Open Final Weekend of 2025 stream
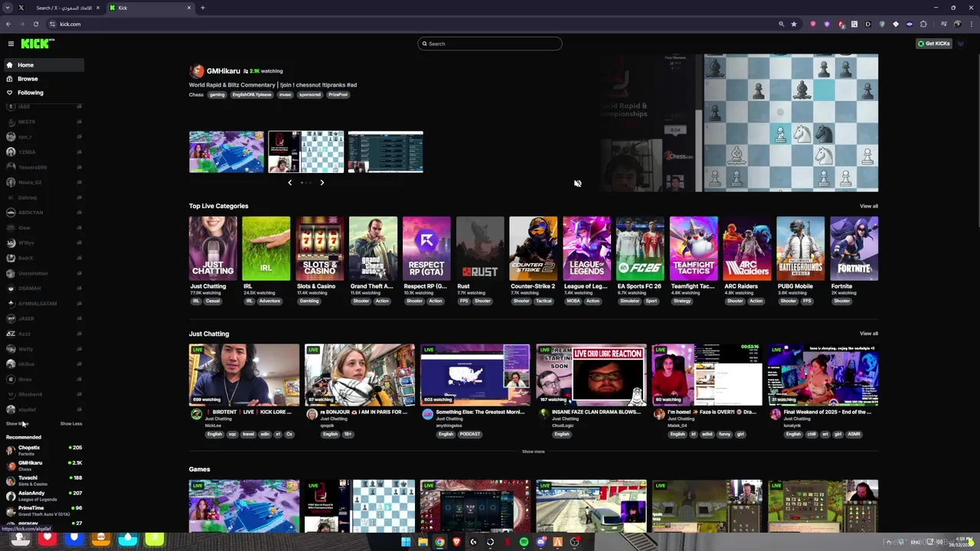The height and width of the screenshot is (551, 980). [823, 375]
